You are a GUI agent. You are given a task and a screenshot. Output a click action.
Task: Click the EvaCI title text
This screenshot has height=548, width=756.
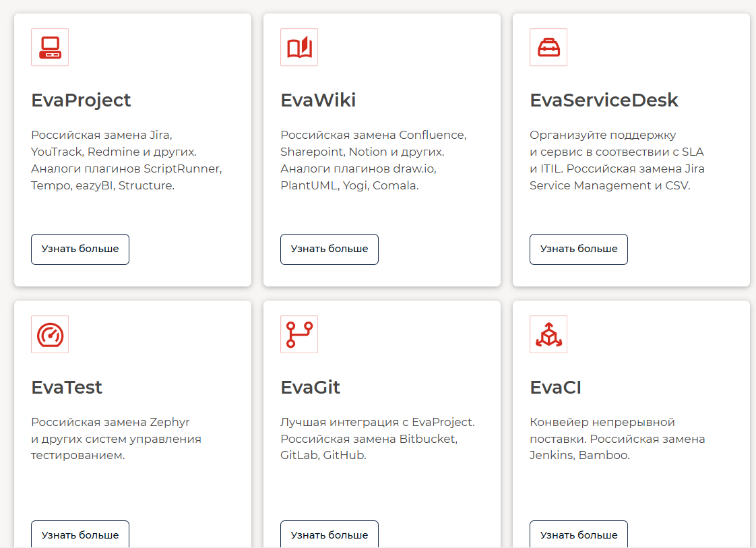point(555,388)
